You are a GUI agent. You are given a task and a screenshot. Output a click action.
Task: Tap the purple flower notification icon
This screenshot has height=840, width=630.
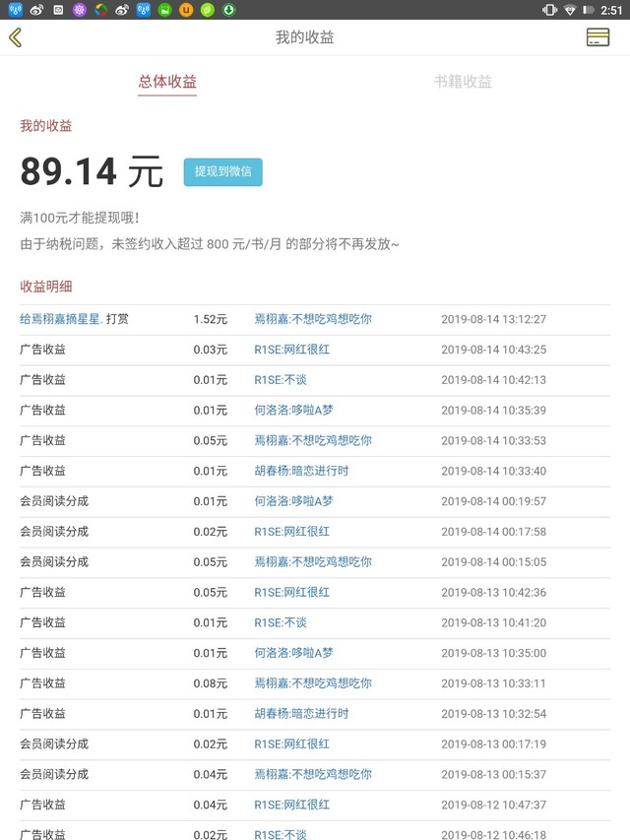click(80, 10)
